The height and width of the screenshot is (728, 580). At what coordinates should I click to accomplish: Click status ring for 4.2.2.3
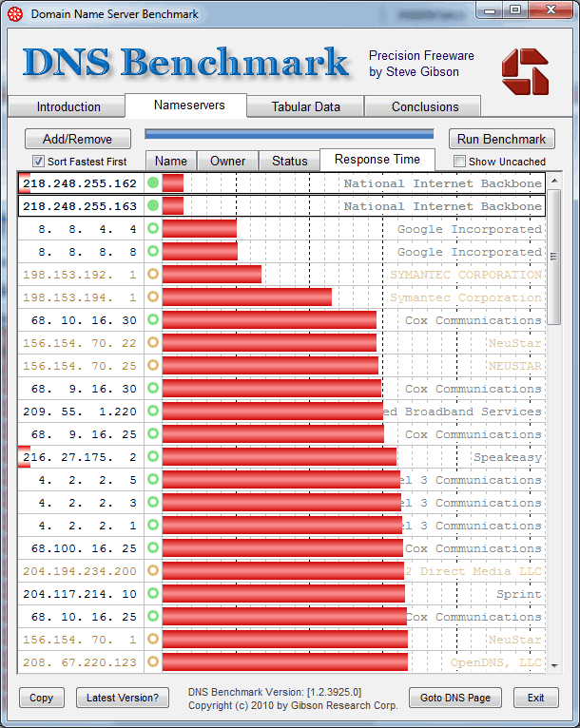click(153, 502)
